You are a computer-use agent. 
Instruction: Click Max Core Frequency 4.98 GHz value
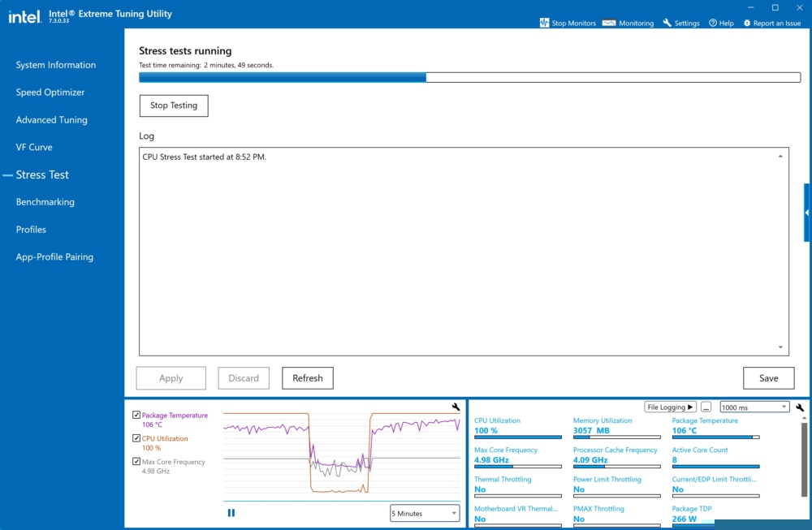tap(491, 459)
